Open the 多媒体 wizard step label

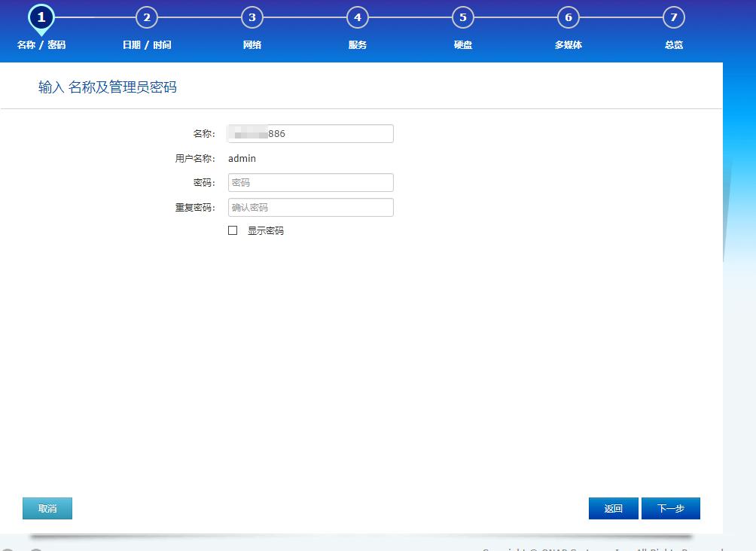(x=568, y=45)
